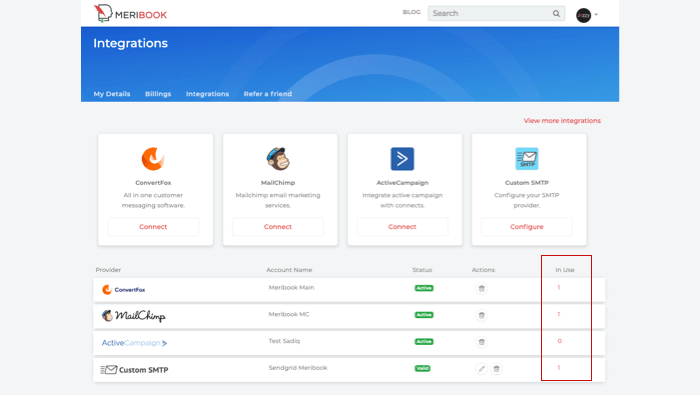Configure Custom SMTP provider

pyautogui.click(x=527, y=227)
